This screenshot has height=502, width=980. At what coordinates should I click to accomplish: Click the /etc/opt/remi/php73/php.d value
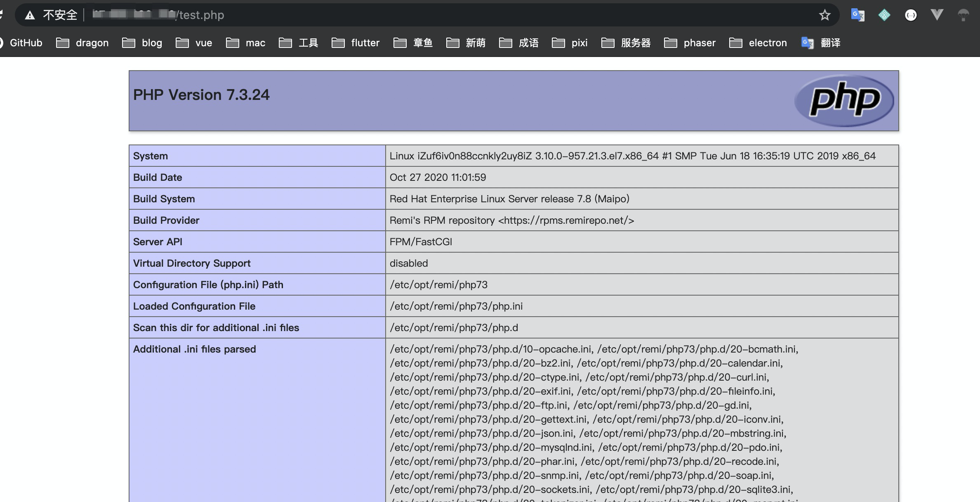coord(454,328)
